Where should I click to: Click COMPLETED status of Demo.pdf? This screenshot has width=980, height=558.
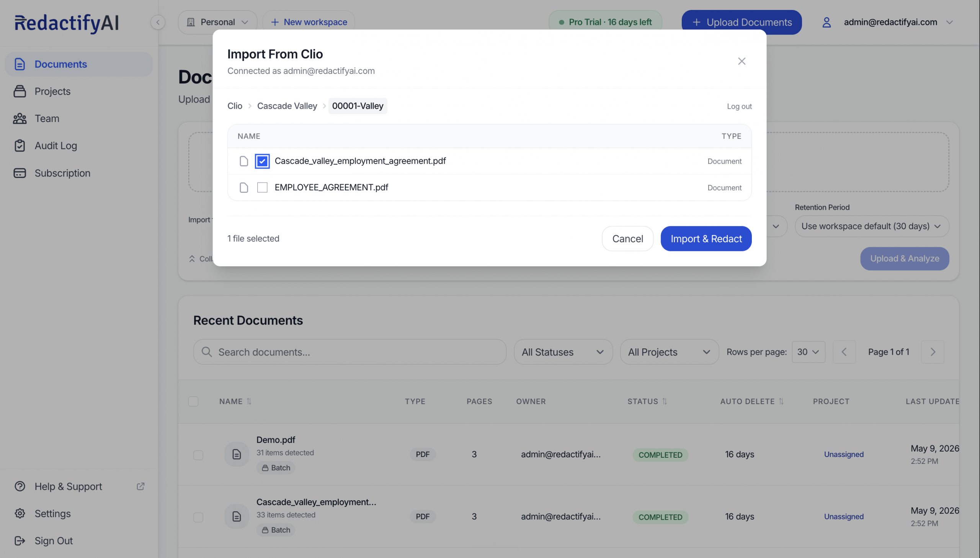[660, 455]
